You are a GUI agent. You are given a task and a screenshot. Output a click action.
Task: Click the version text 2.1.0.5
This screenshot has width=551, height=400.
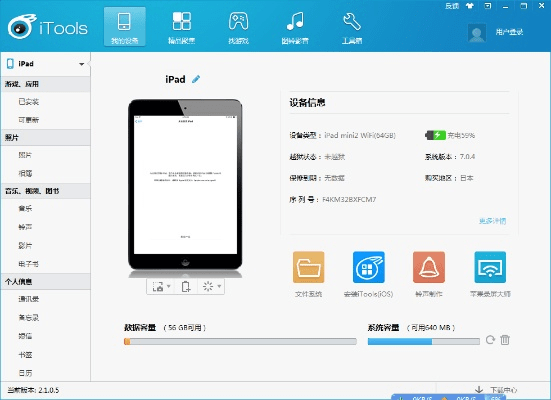tap(48, 390)
